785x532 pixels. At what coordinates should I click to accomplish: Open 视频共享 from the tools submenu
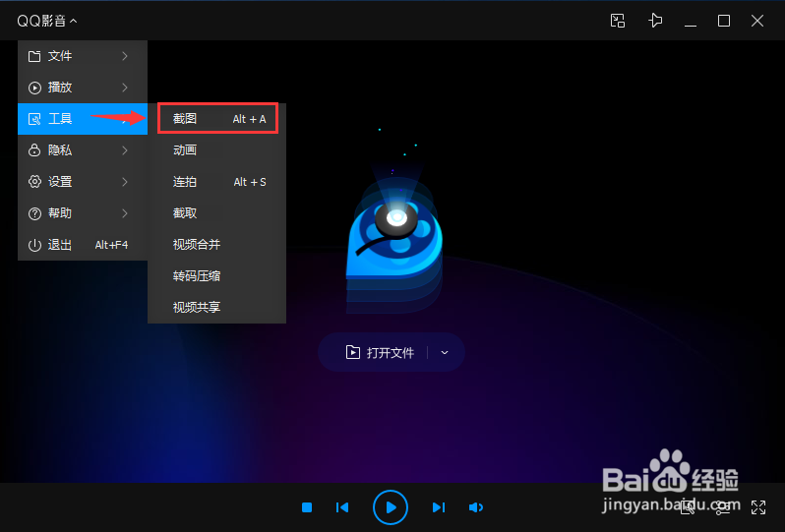click(217, 307)
